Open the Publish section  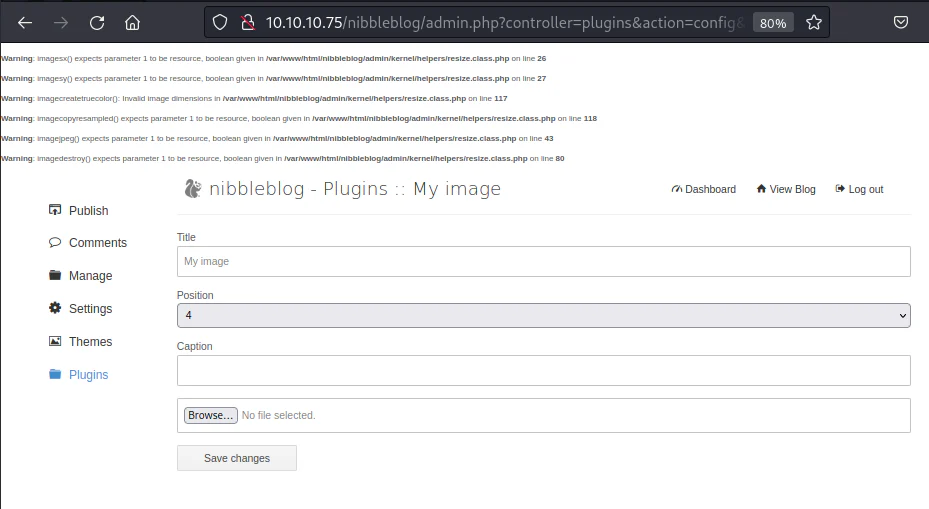[88, 211]
